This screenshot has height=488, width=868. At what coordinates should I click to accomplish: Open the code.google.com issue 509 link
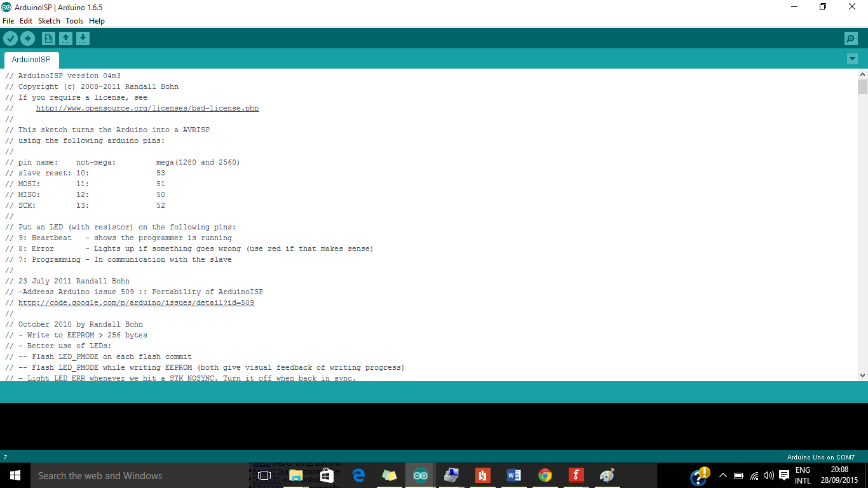pos(136,302)
